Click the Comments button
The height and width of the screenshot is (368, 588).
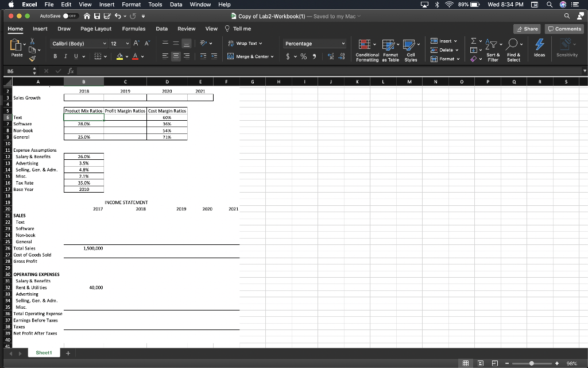(563, 28)
